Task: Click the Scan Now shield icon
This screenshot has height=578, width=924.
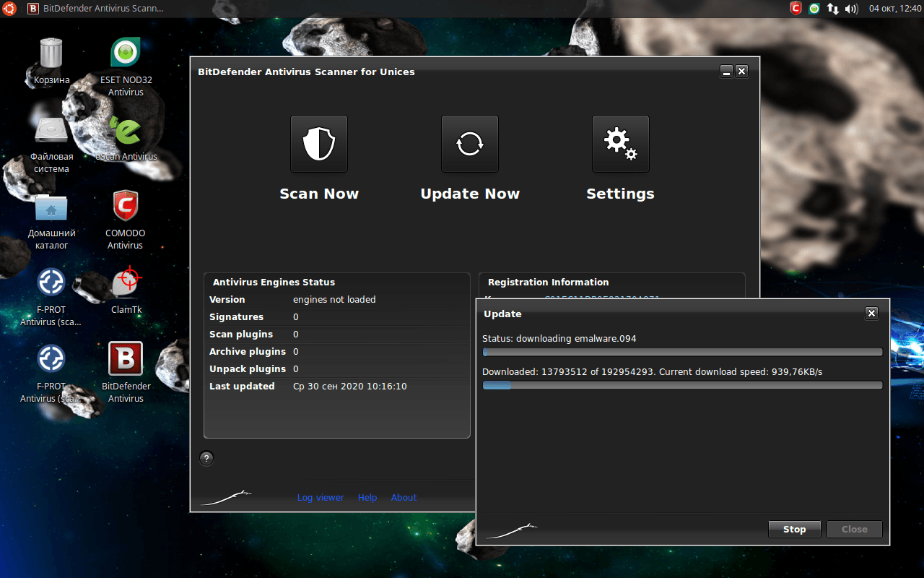Action: point(319,144)
